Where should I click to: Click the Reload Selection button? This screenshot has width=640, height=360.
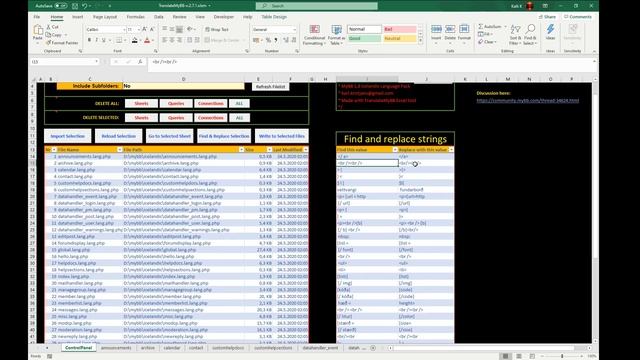tap(118, 136)
